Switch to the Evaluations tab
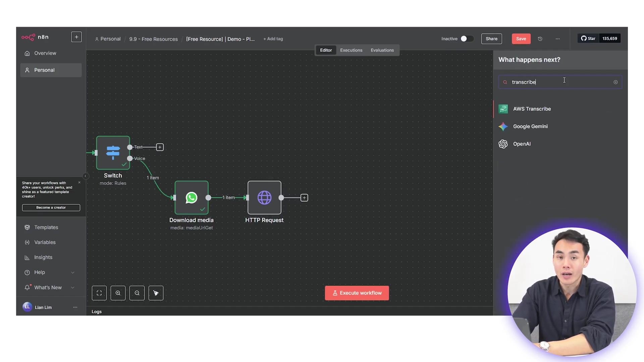 pos(382,50)
